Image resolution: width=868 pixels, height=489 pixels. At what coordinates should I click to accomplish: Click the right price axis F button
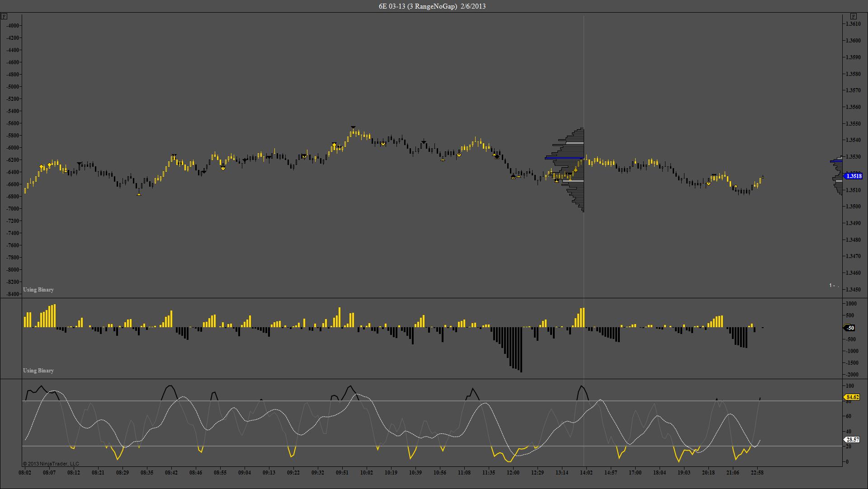(854, 17)
